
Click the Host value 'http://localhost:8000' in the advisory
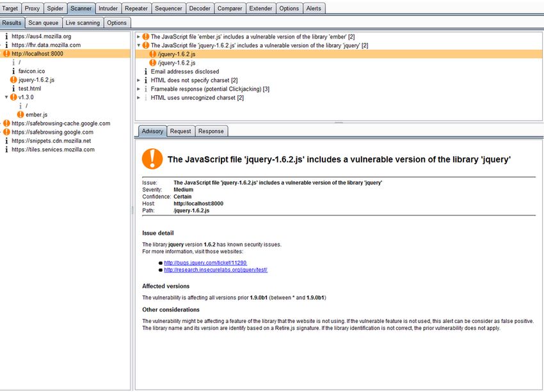coord(198,203)
